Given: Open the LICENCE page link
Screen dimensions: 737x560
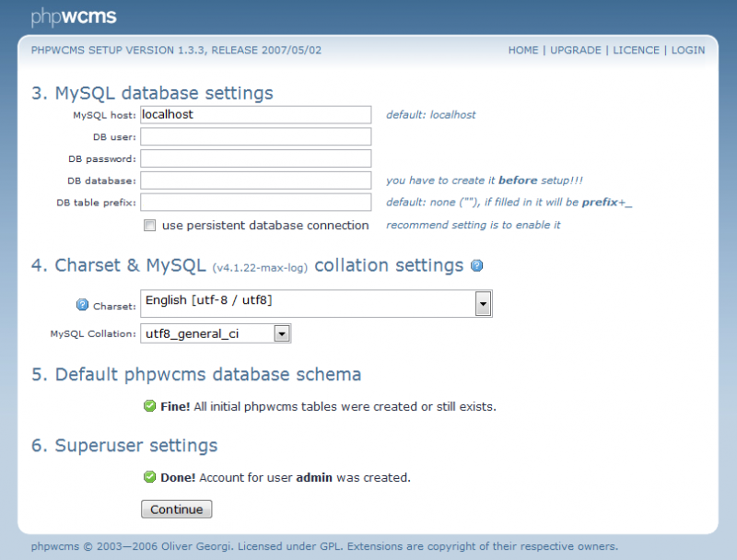Looking at the screenshot, I should click(637, 51).
